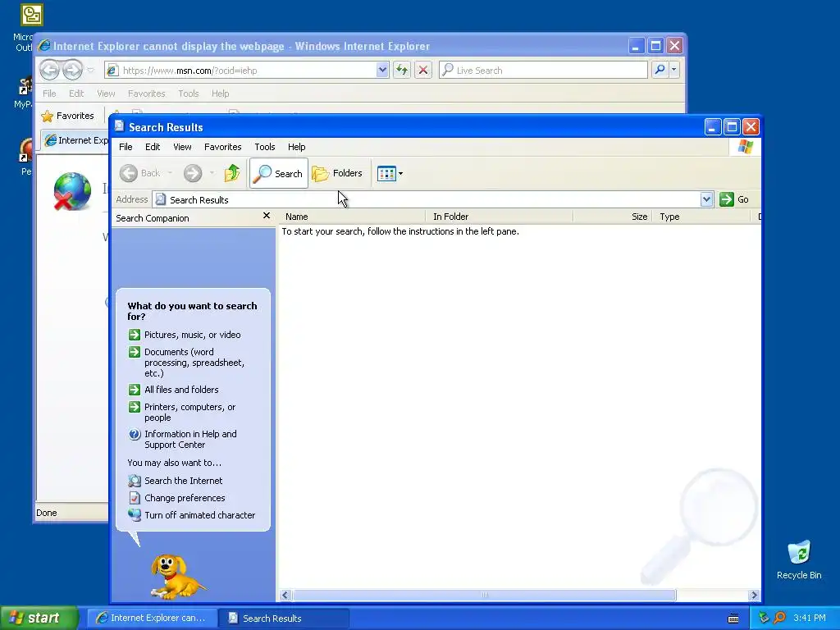Open the Favorites menu in Search Results
The height and width of the screenshot is (630, 840).
pos(223,147)
